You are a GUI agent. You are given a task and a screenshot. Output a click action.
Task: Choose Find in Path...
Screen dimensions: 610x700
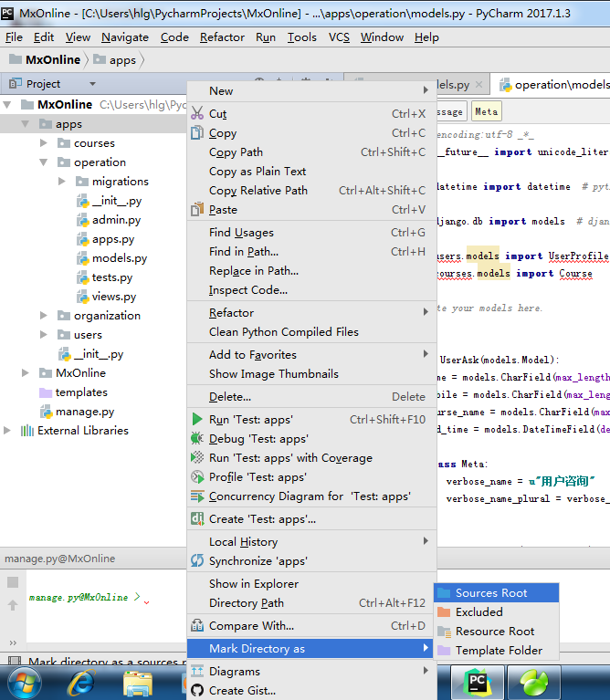click(311, 251)
